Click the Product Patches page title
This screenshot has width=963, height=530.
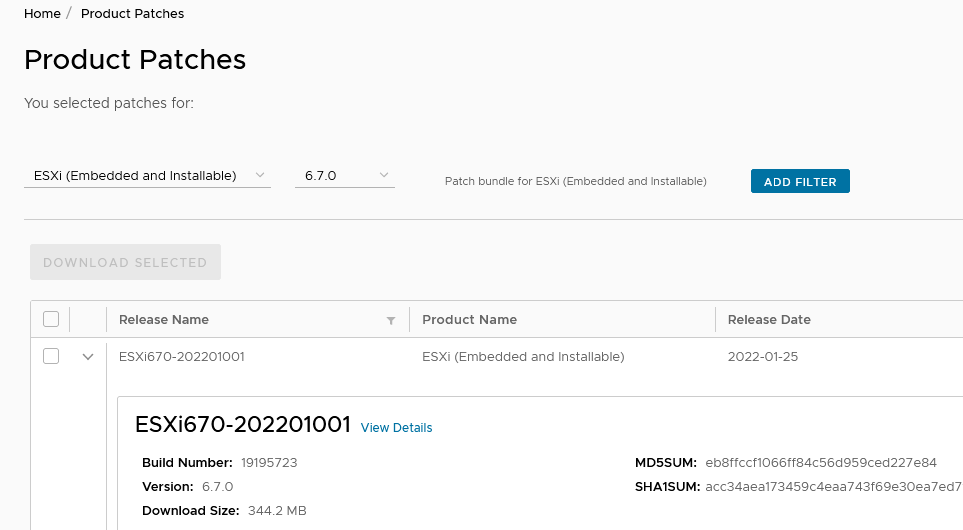[135, 60]
